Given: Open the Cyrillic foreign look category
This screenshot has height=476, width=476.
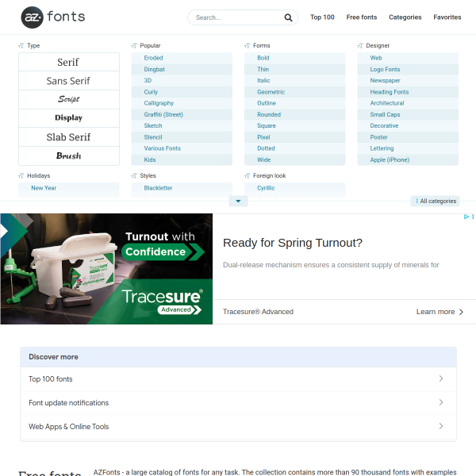Looking at the screenshot, I should point(295,188).
